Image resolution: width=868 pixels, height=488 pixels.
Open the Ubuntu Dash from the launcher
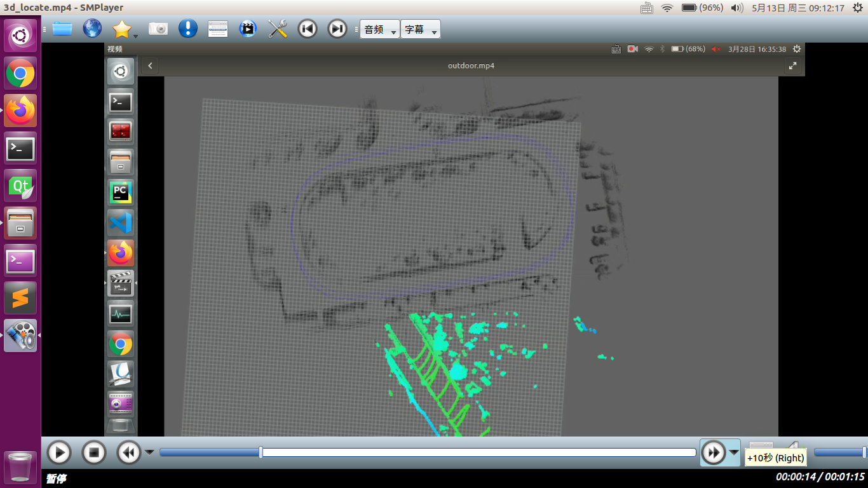point(20,36)
